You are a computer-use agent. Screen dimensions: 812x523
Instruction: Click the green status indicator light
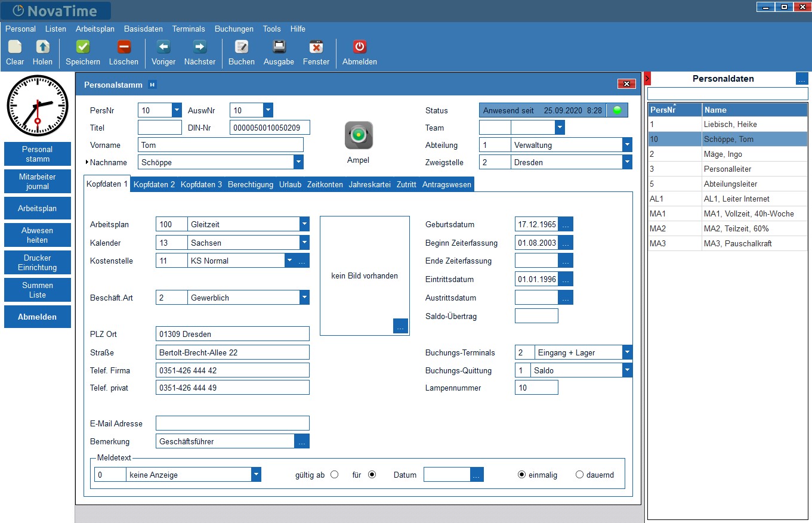[617, 110]
